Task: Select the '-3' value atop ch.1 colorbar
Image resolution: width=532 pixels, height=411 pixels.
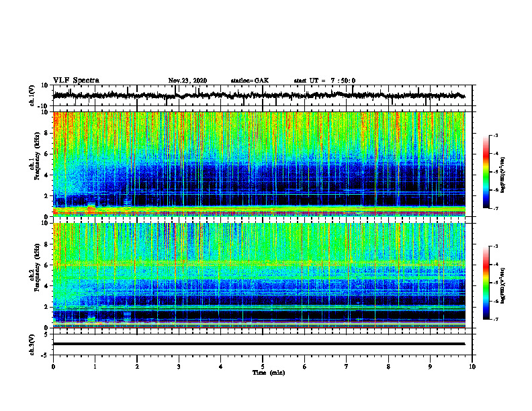Action: [495, 135]
